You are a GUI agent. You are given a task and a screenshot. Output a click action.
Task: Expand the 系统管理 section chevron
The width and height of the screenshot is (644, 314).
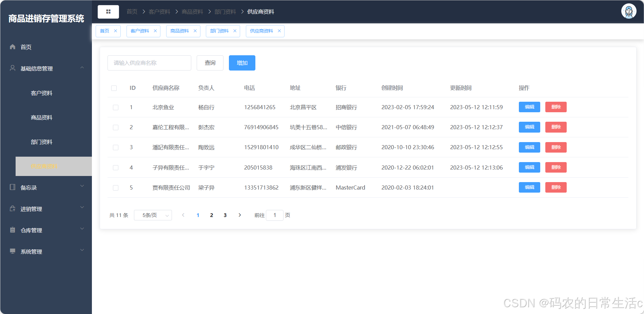pos(82,250)
